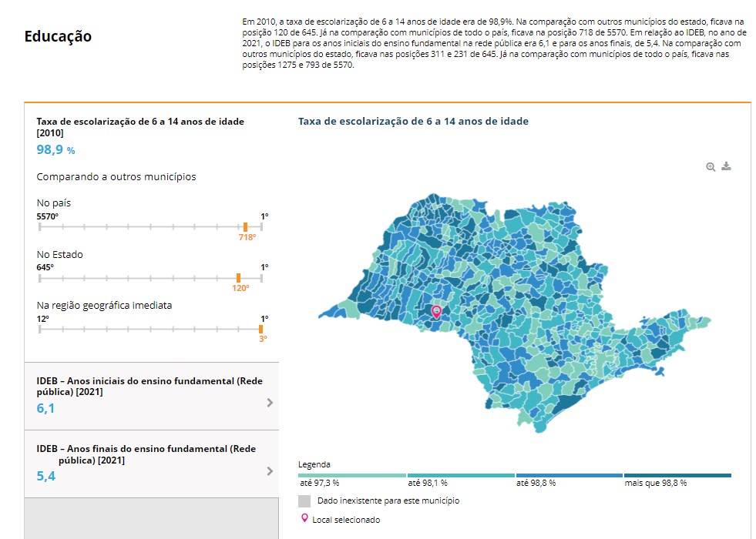Click the map zoom magnifier icon
756x539 pixels.
[x=711, y=166]
